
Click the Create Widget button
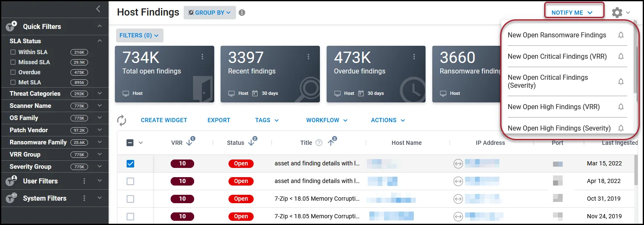(164, 120)
